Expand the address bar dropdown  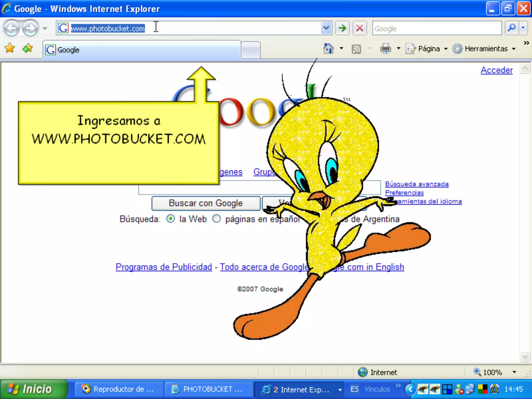pos(326,28)
